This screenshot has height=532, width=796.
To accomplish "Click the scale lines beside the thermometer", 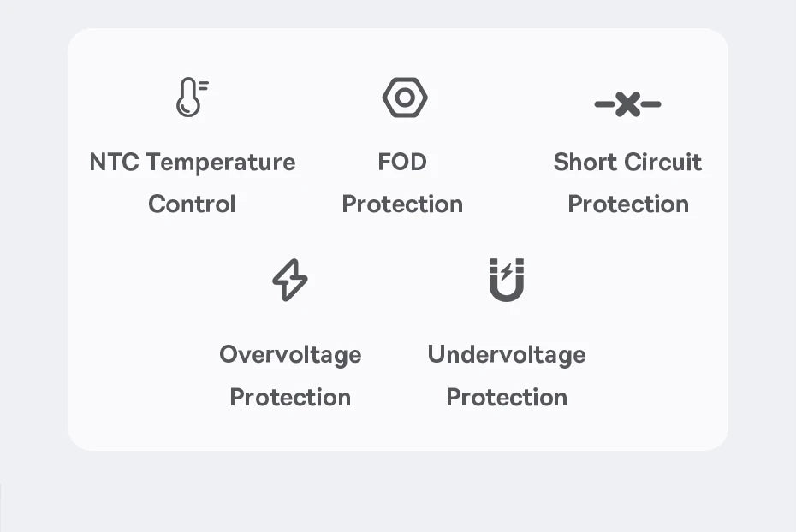I will pos(204,85).
